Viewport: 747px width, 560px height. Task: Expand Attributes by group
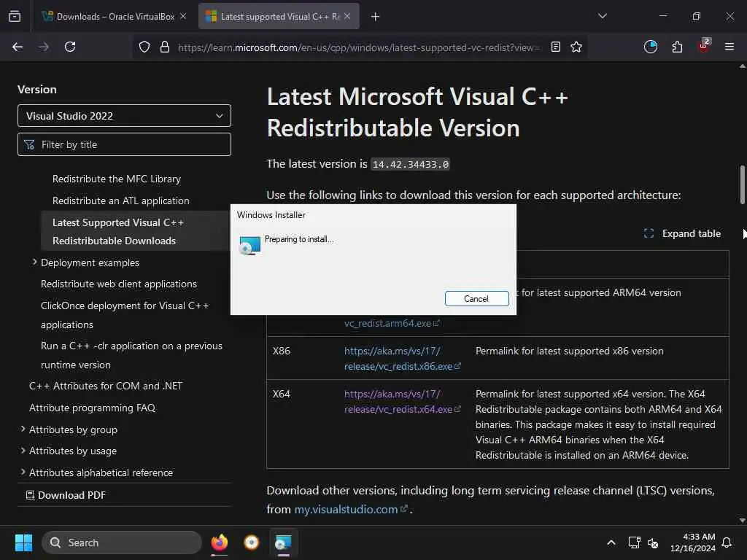point(23,429)
